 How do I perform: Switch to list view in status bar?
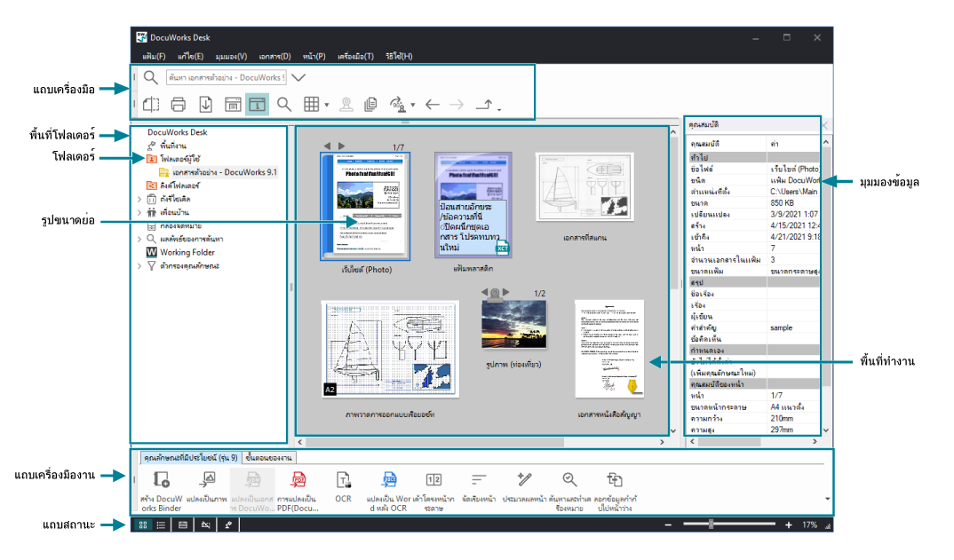tap(161, 525)
